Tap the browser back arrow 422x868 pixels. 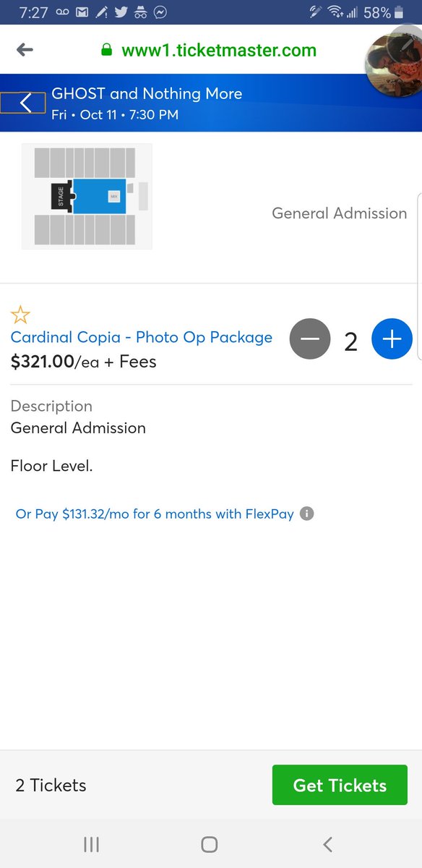[25, 50]
